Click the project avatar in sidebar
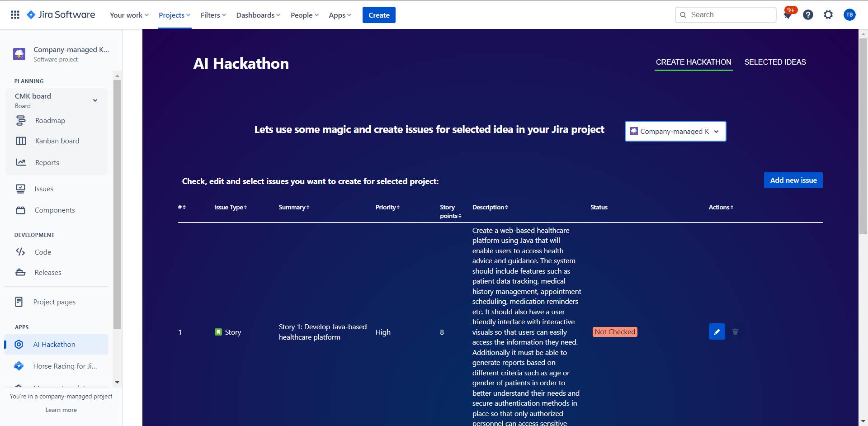 click(x=19, y=54)
